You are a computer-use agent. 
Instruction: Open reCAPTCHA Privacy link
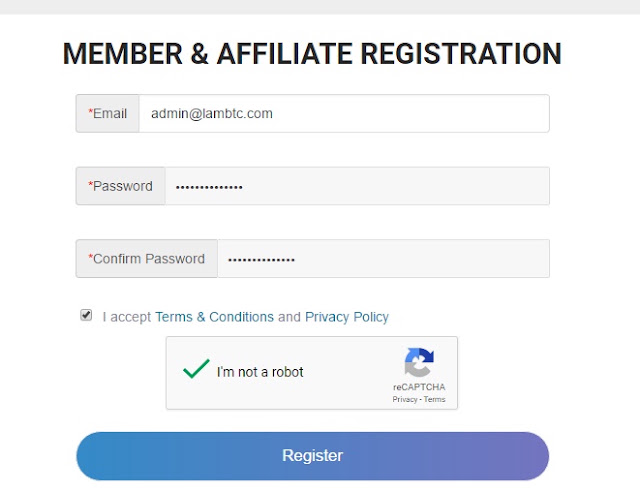(404, 400)
